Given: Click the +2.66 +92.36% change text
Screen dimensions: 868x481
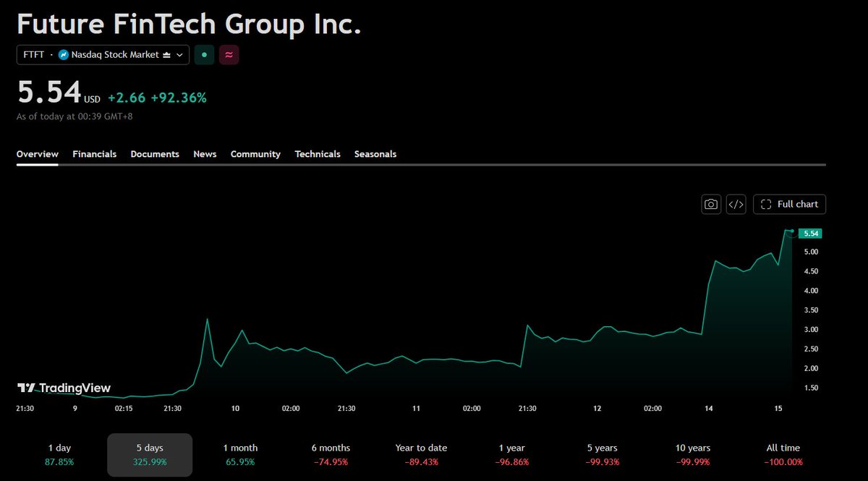Looking at the screenshot, I should tap(157, 98).
